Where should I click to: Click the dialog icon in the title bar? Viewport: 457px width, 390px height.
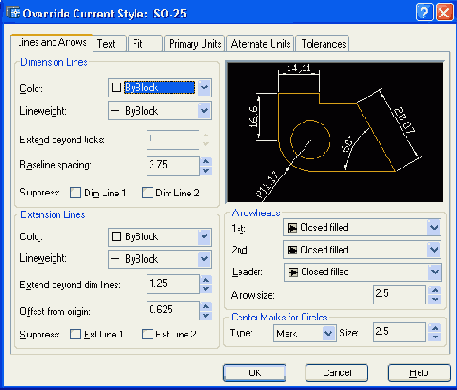(x=14, y=13)
